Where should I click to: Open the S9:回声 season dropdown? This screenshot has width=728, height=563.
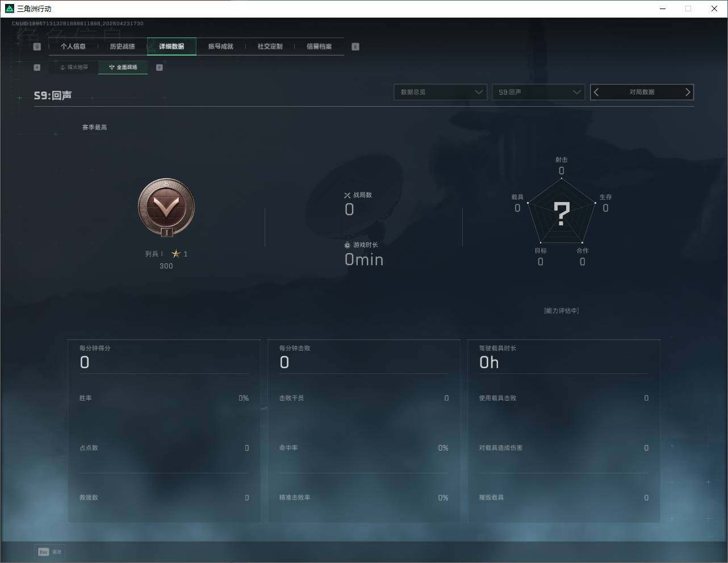tap(538, 92)
